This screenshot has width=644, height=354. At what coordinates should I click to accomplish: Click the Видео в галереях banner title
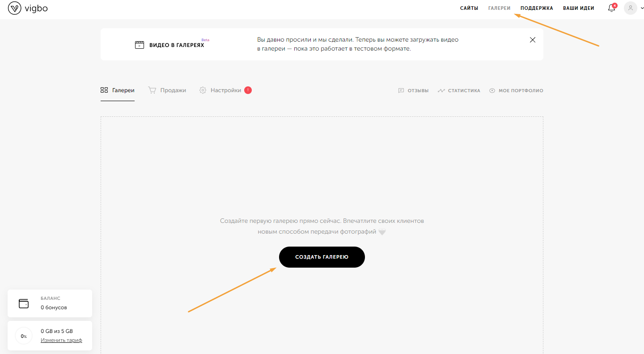point(177,45)
